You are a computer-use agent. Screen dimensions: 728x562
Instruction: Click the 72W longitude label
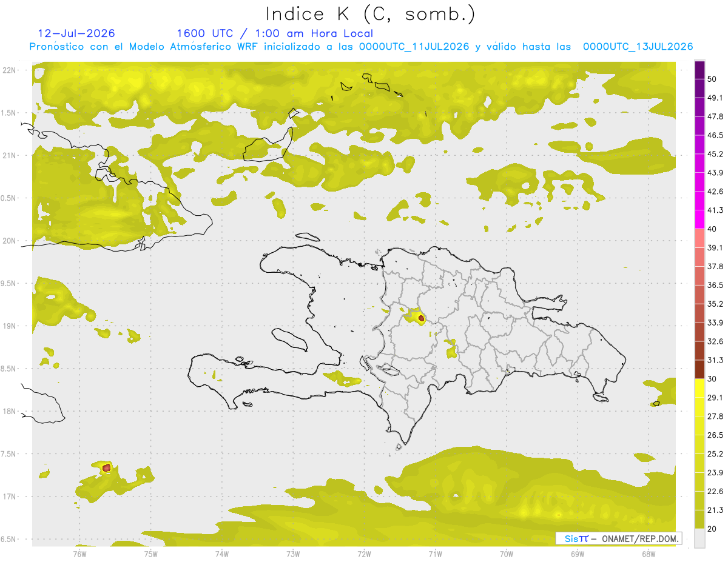pos(364,554)
